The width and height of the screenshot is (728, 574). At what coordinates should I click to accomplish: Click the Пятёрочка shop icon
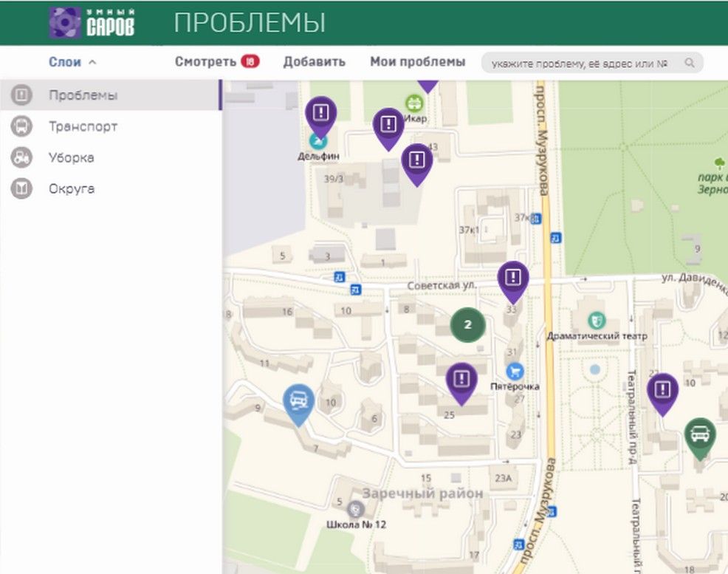514,371
